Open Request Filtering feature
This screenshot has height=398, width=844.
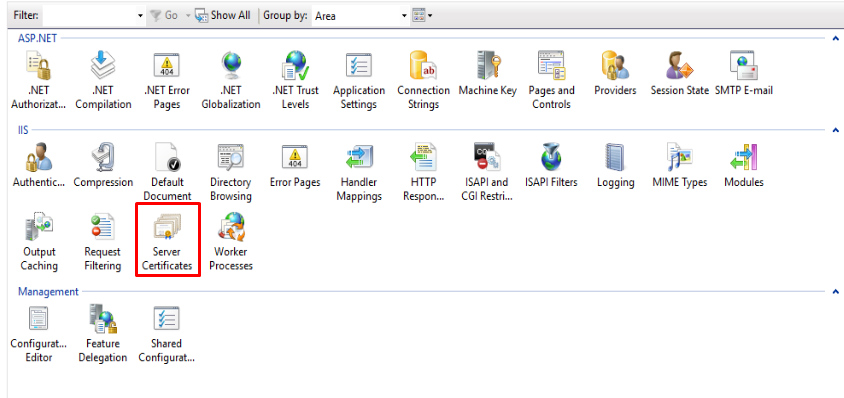(103, 242)
